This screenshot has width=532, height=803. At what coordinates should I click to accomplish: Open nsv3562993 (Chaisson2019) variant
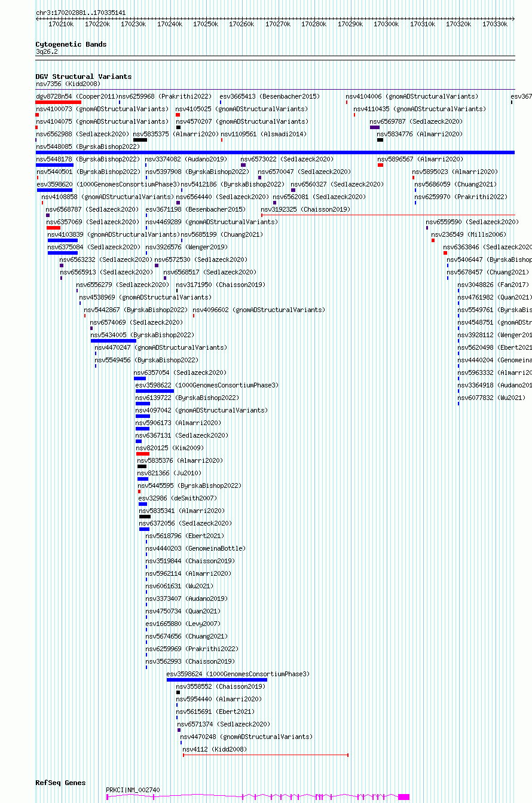click(x=190, y=661)
